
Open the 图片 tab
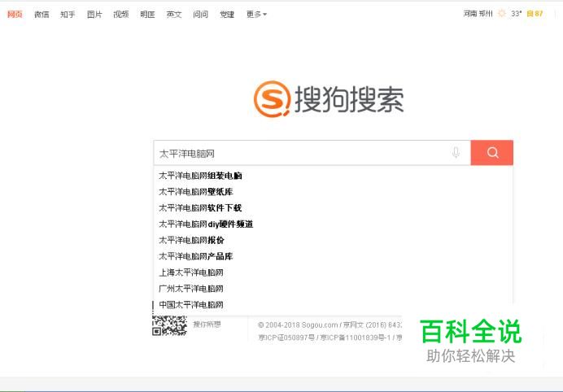point(94,15)
